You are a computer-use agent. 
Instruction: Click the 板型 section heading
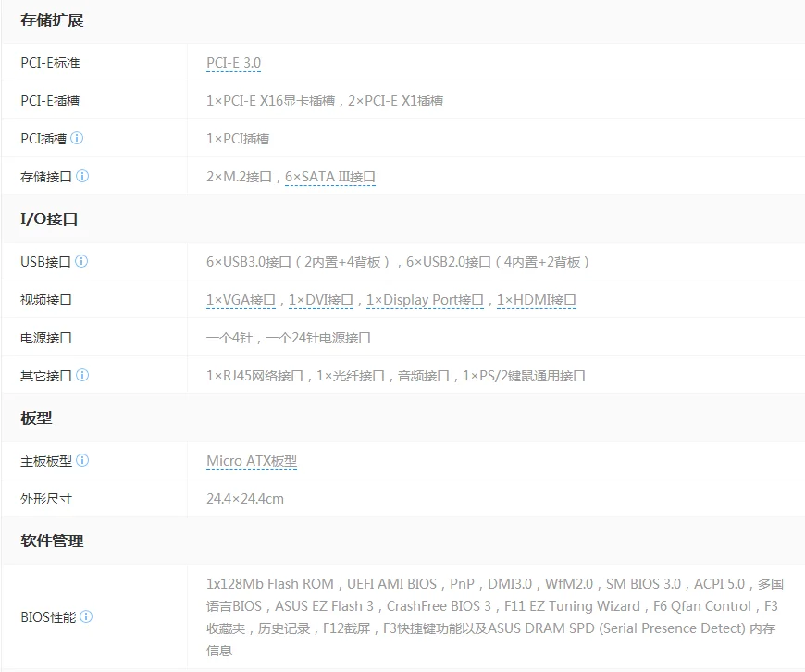tap(36, 417)
